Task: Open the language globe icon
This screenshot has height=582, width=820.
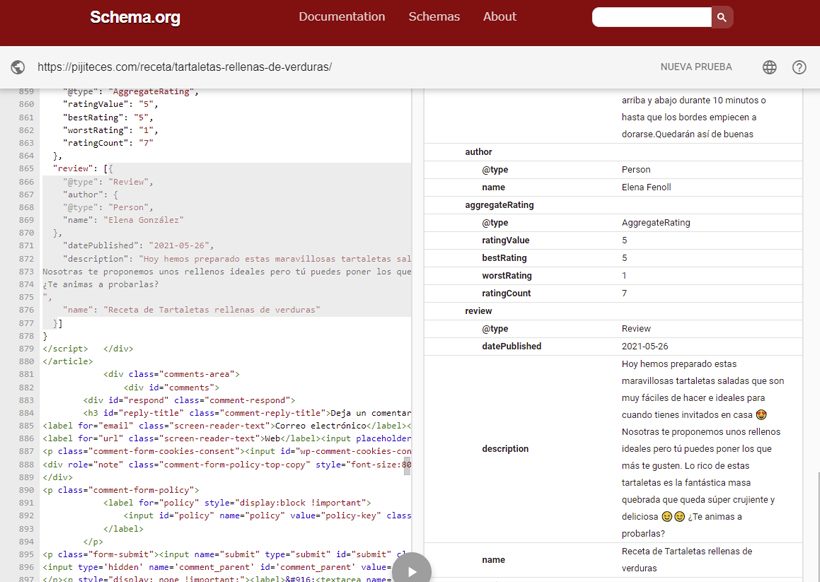Action: (x=769, y=67)
